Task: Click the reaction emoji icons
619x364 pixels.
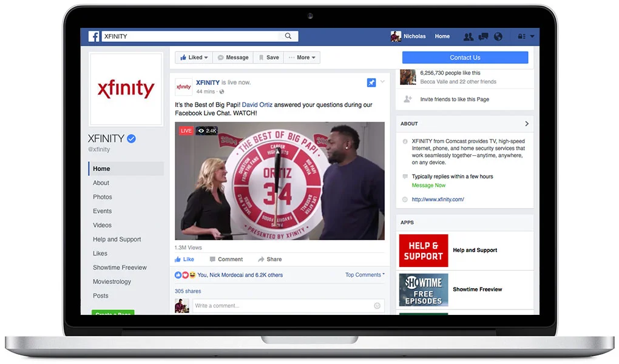Action: [x=185, y=275]
